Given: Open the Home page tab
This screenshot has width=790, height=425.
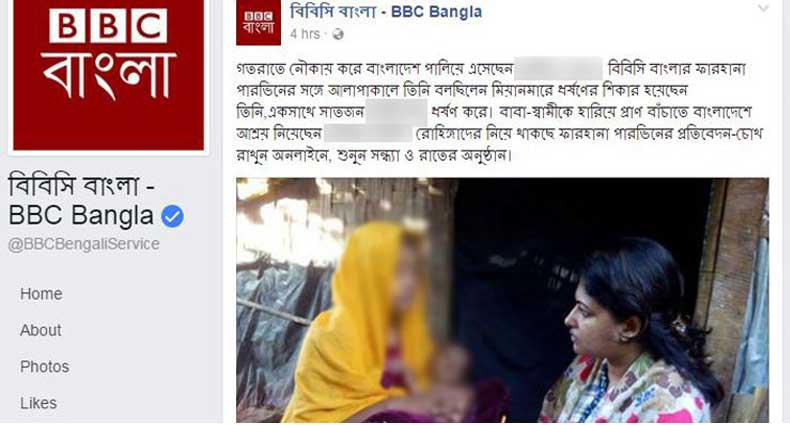Looking at the screenshot, I should 41,294.
